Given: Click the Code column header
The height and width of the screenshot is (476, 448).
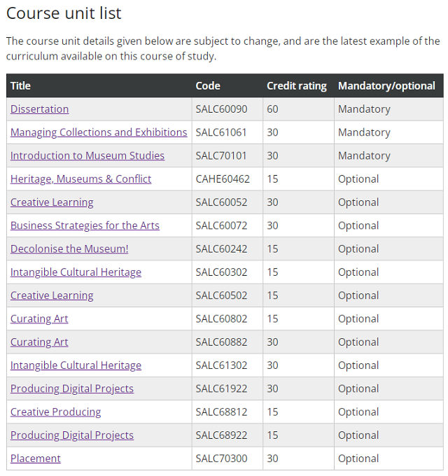Looking at the screenshot, I should [208, 85].
